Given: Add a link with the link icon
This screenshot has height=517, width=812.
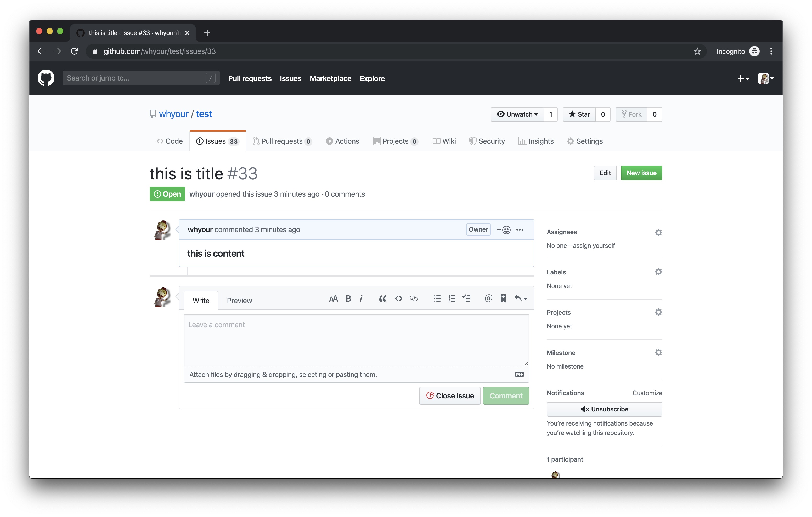Looking at the screenshot, I should tap(413, 298).
